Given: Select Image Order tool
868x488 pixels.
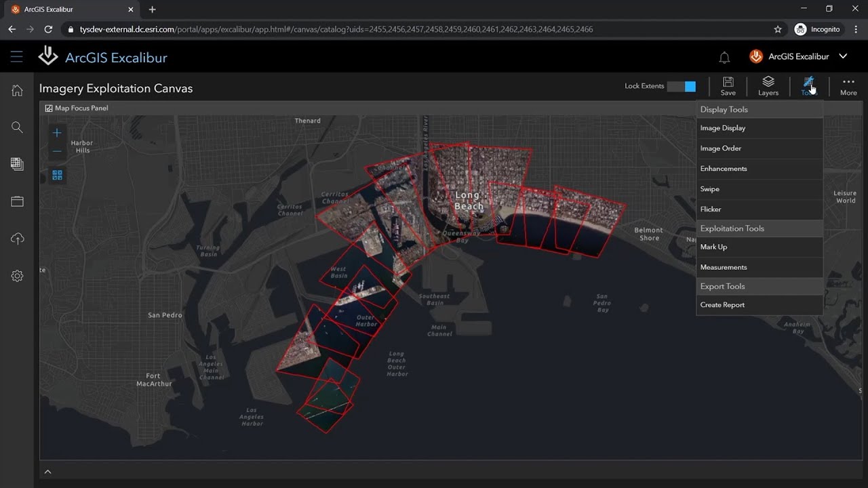Looking at the screenshot, I should click(x=759, y=148).
